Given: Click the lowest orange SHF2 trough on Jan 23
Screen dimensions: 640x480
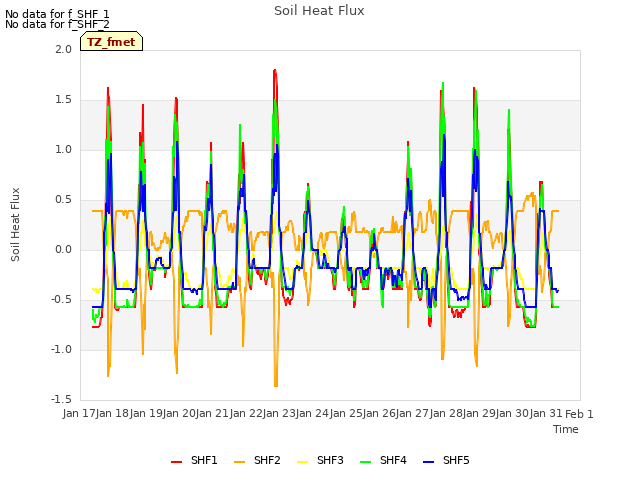Looking at the screenshot, I should [x=276, y=385].
